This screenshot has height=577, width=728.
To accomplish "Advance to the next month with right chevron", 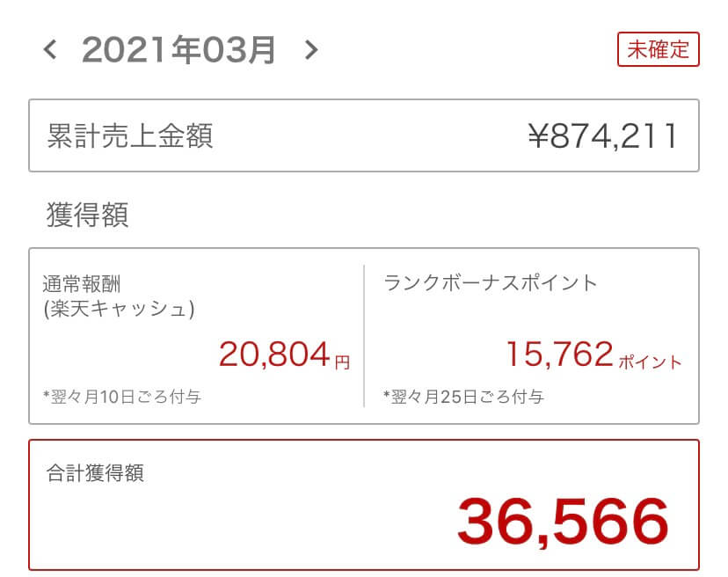I will [x=310, y=50].
